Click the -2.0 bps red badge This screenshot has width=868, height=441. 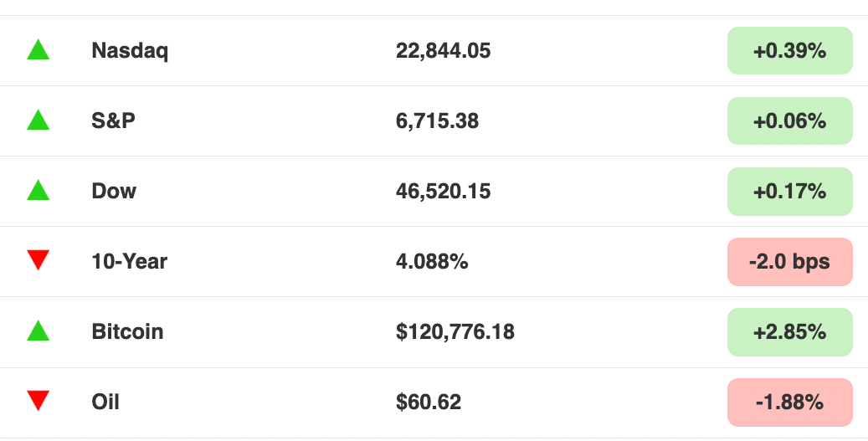tap(790, 262)
